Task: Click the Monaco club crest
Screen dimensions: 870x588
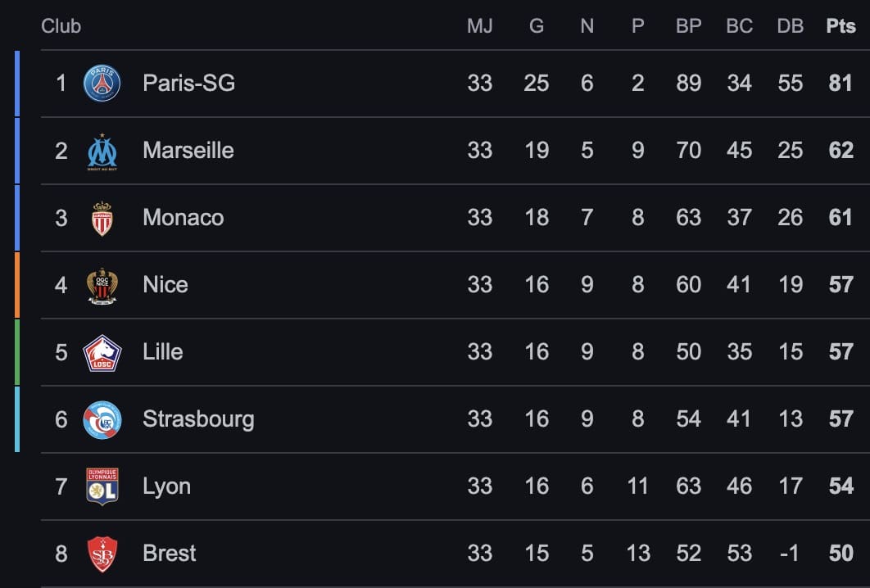Action: pos(102,219)
